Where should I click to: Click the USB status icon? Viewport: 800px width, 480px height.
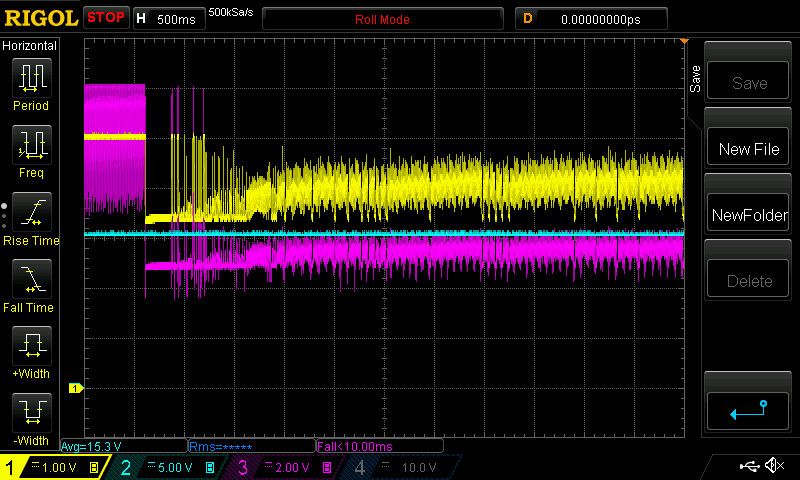tap(748, 466)
